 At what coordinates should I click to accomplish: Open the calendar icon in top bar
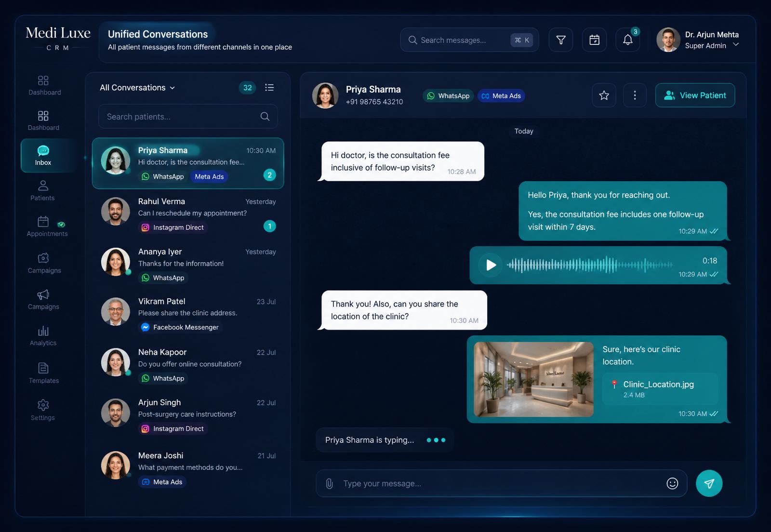point(595,40)
